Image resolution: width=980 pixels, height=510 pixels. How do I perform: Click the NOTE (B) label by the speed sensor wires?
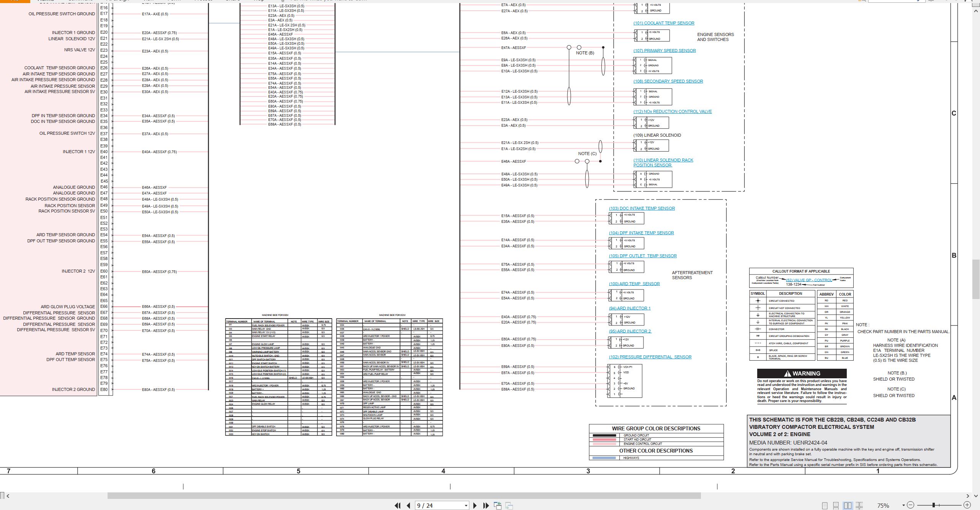coord(585,53)
